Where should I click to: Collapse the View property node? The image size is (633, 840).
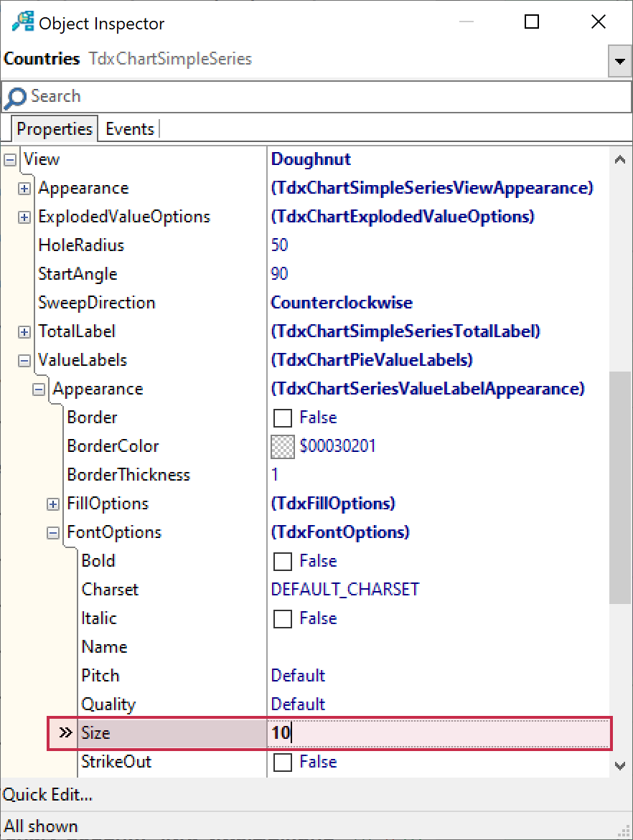click(10, 160)
